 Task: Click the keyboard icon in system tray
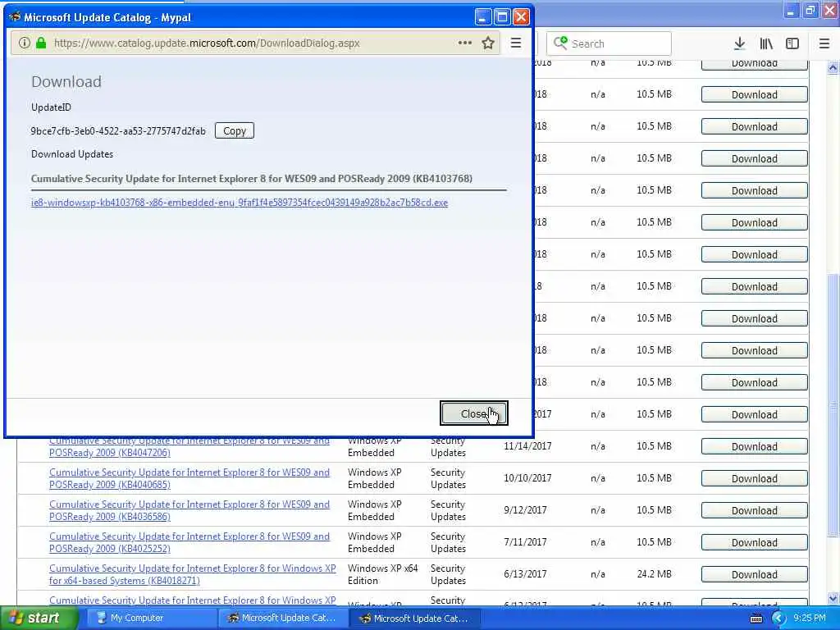click(756, 619)
